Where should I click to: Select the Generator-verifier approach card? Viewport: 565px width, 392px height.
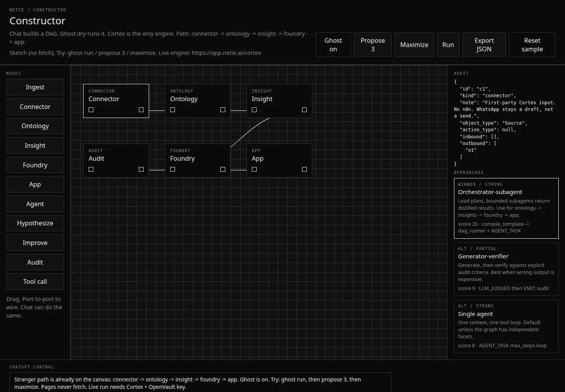(x=506, y=269)
